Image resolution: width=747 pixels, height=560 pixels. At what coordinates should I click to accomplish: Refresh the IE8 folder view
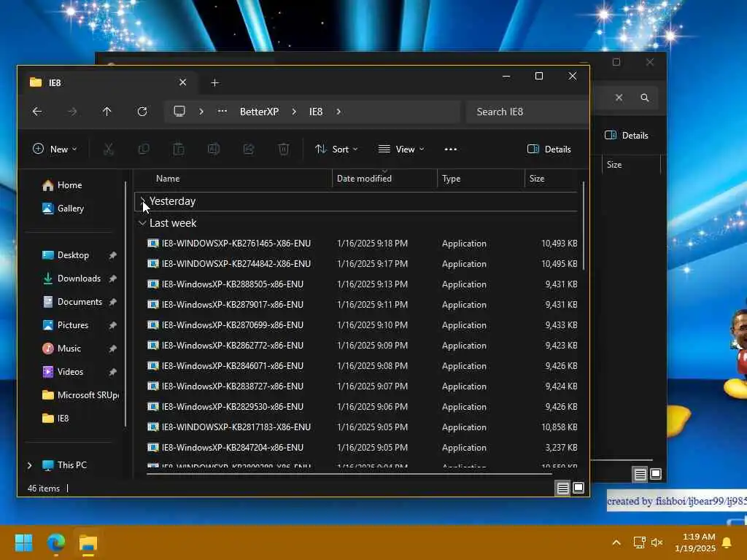click(142, 112)
